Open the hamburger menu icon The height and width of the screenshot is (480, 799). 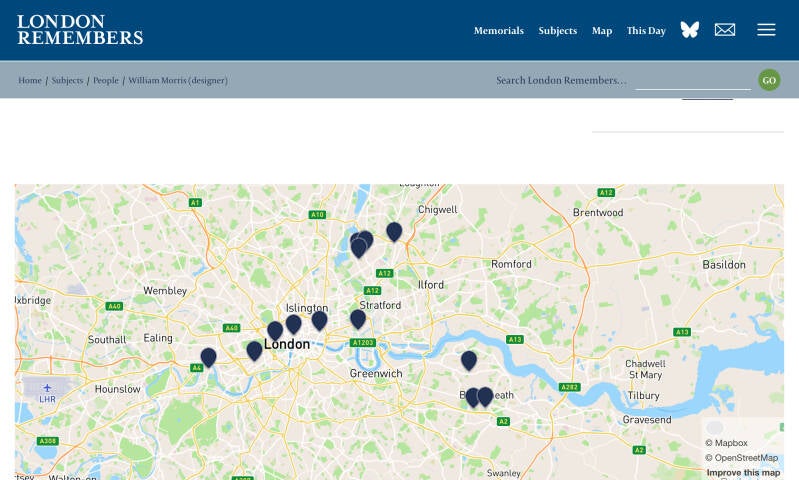766,30
